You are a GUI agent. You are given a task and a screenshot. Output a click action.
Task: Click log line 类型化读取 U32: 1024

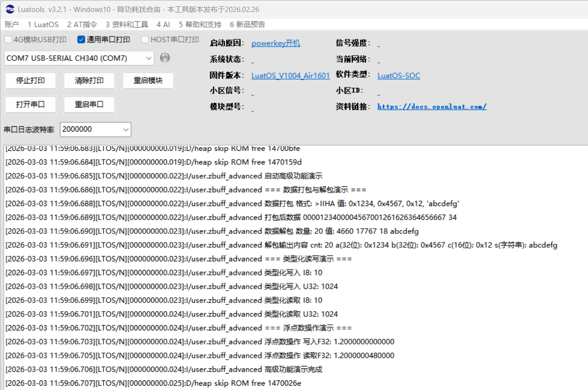pos(172,314)
